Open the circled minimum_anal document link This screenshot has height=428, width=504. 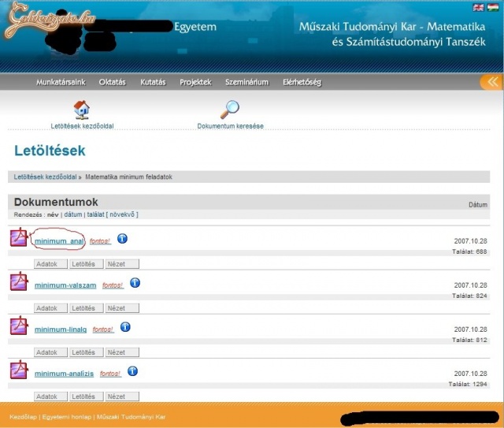click(59, 240)
